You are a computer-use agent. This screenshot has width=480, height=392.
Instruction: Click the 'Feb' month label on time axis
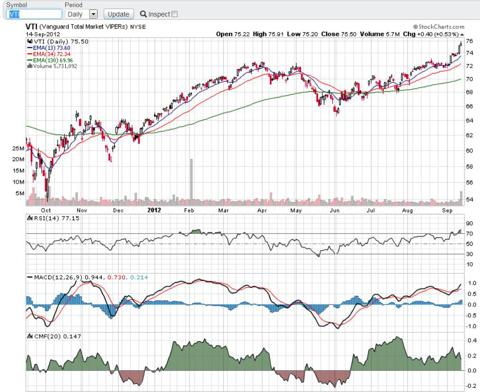pos(189,210)
